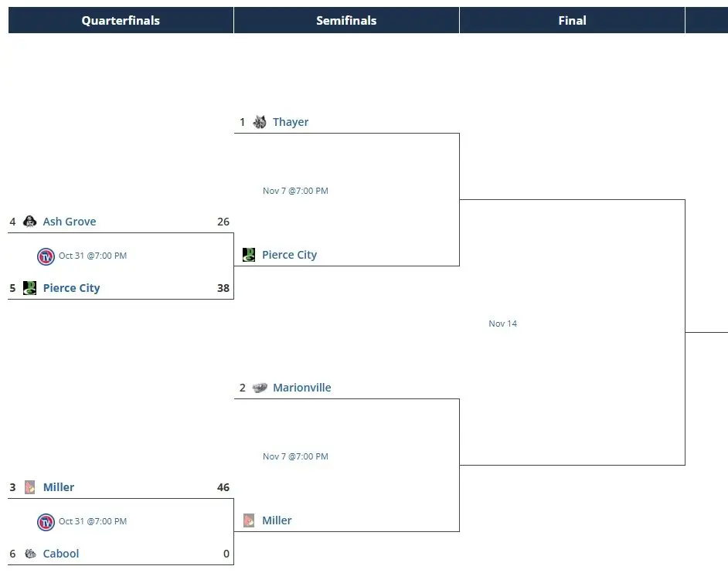Click the Ash Grove pirate logo
728x583 pixels.
coord(30,222)
